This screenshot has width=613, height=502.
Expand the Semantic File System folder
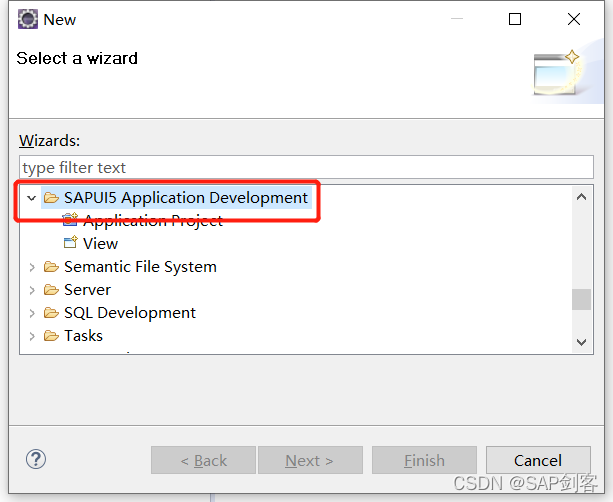[32, 267]
